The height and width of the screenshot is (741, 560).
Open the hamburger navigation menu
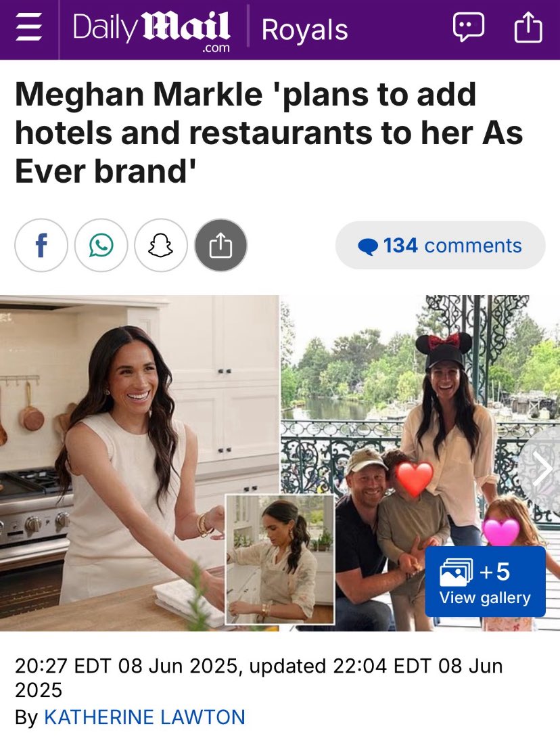coord(29,29)
